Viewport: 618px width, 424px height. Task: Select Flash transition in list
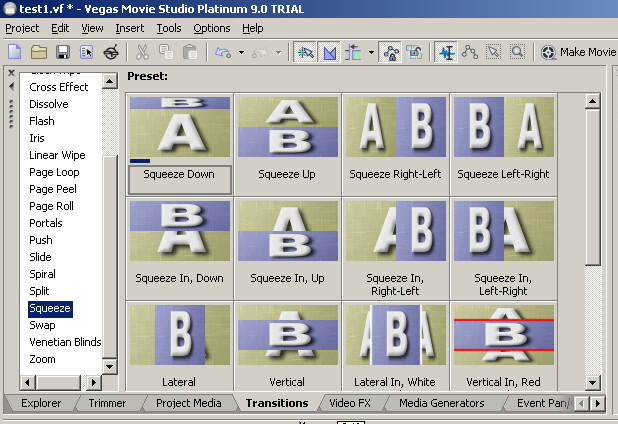(x=42, y=121)
